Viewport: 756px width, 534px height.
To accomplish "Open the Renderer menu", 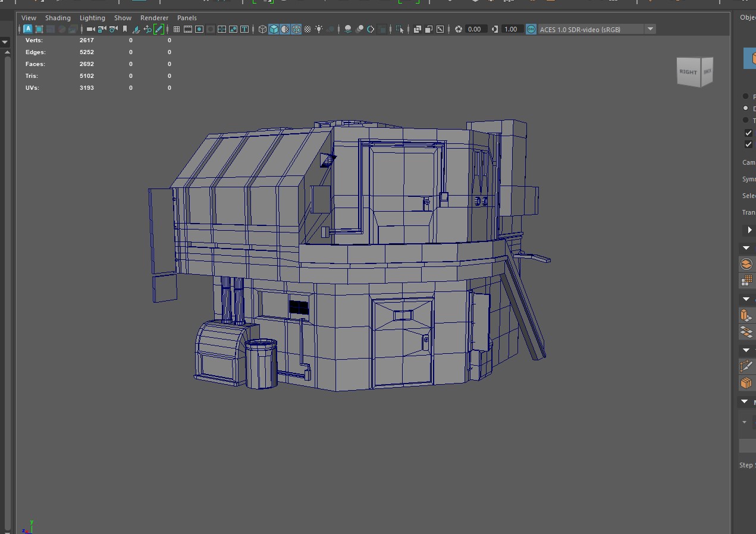I will coord(154,18).
